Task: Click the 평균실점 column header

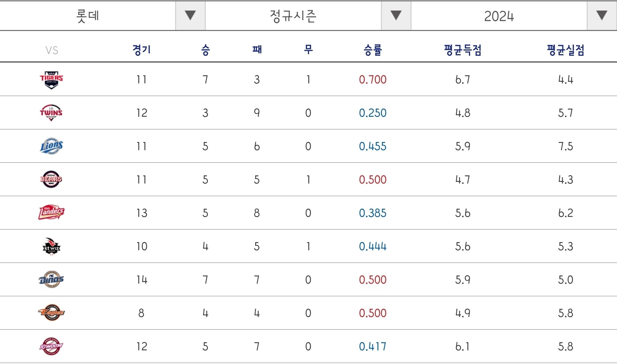Action: click(566, 50)
